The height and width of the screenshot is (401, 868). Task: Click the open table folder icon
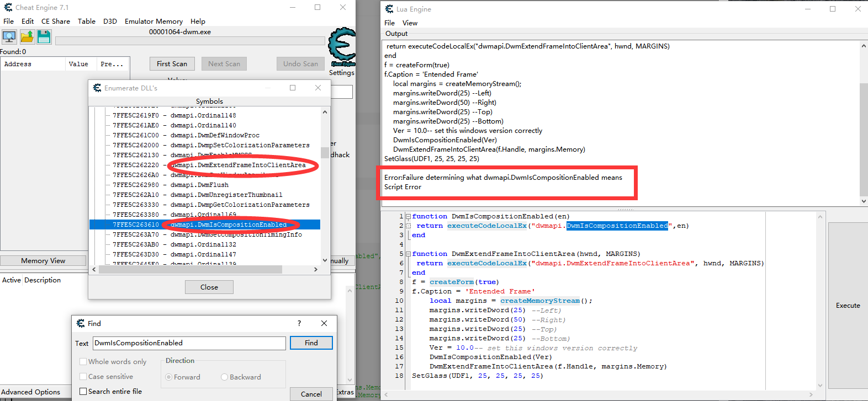pyautogui.click(x=27, y=37)
